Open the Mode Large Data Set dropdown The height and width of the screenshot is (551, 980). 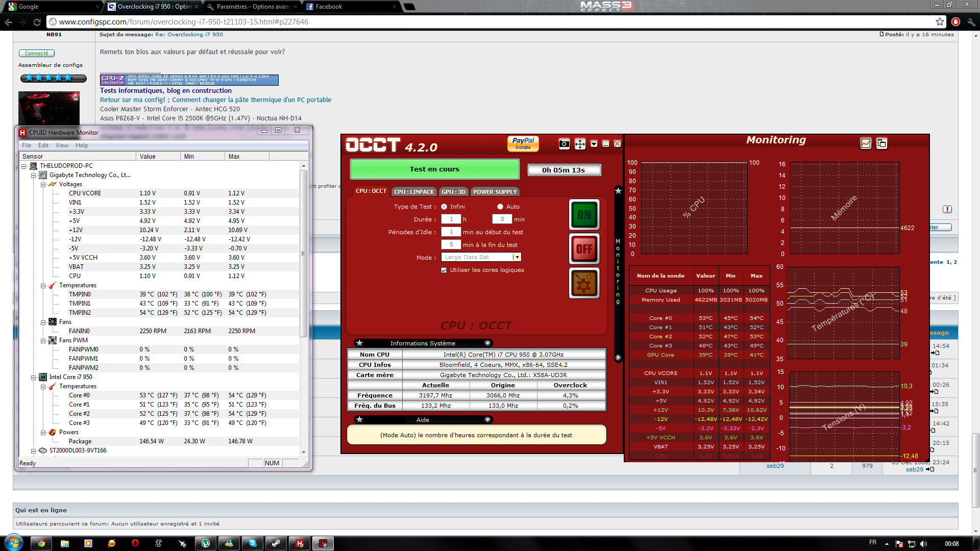(517, 258)
